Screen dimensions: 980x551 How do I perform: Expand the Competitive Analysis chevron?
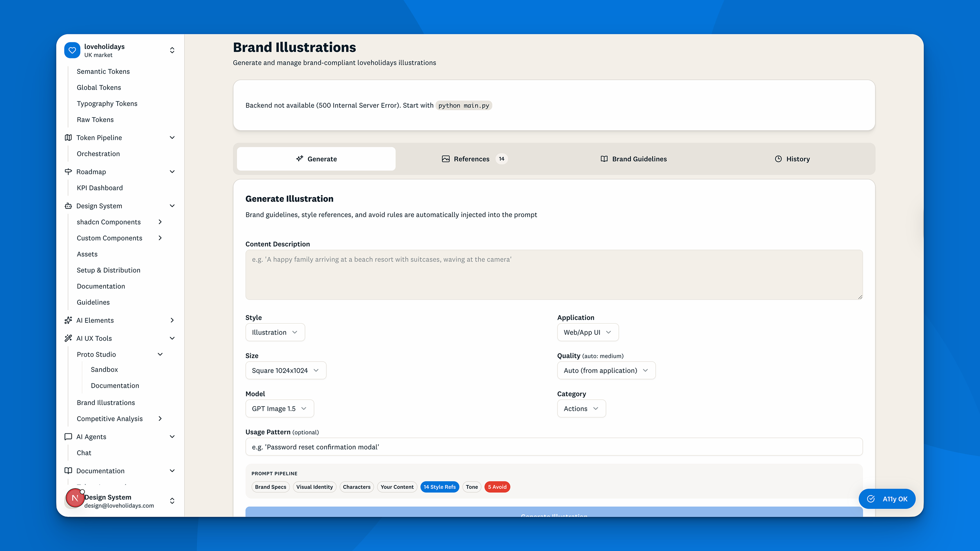[x=160, y=419]
